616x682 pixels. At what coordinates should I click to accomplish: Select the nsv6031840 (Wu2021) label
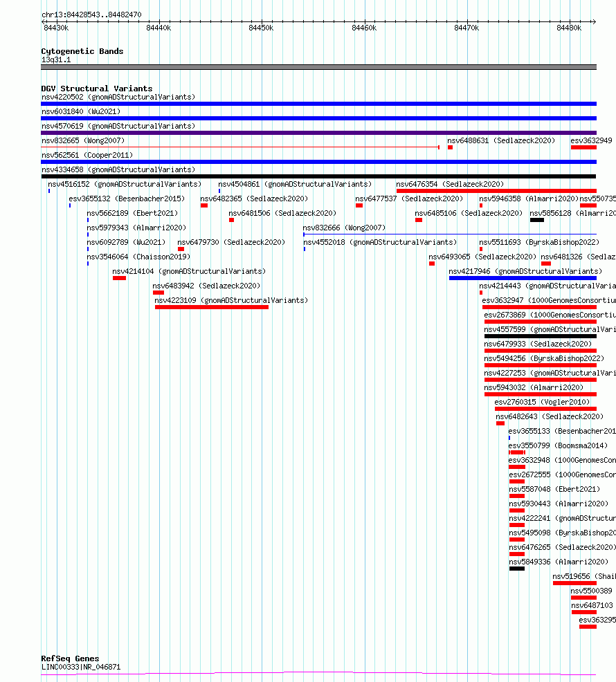point(81,111)
